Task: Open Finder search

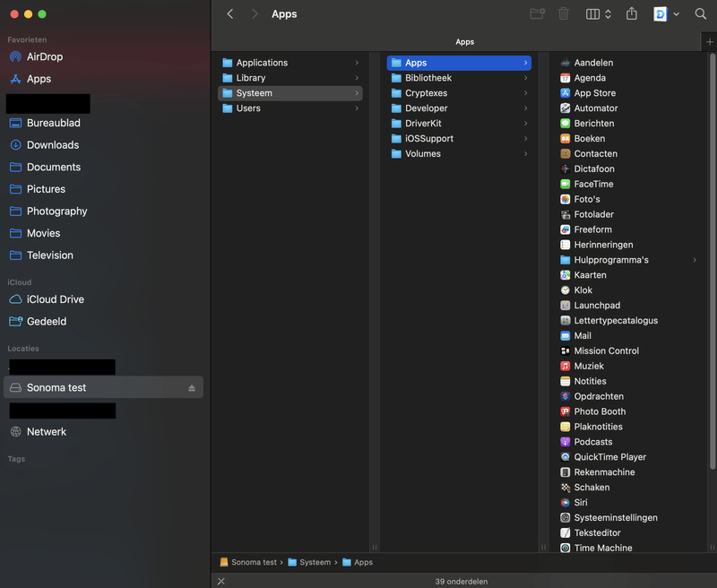Action: [700, 13]
